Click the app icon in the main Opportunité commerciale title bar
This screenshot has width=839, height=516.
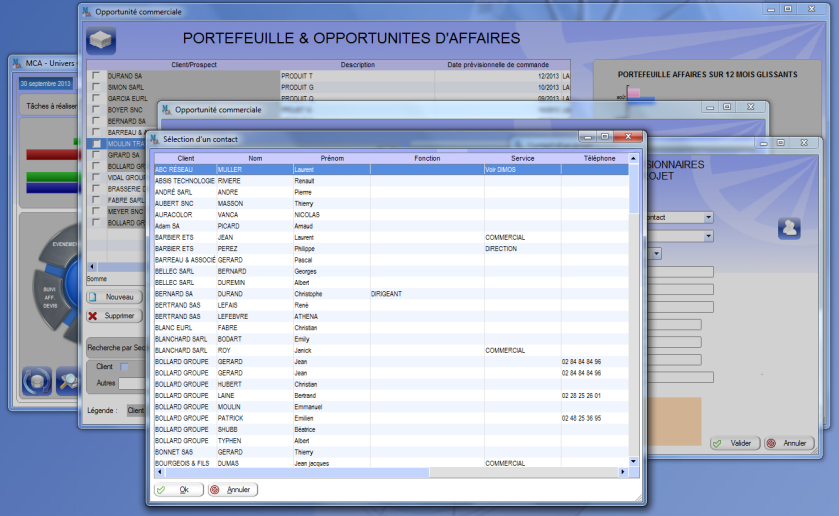pos(87,11)
